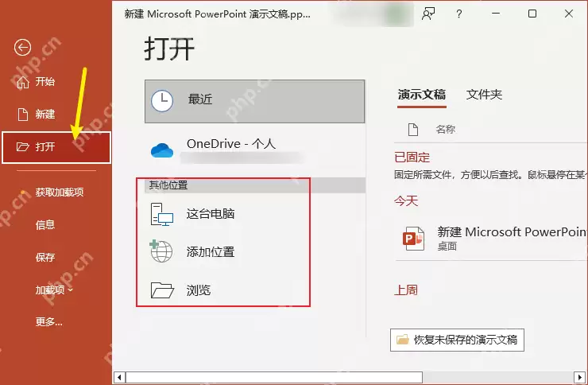Click the PowerPoint file icon under 今天
This screenshot has width=588, height=385.
pyautogui.click(x=413, y=239)
